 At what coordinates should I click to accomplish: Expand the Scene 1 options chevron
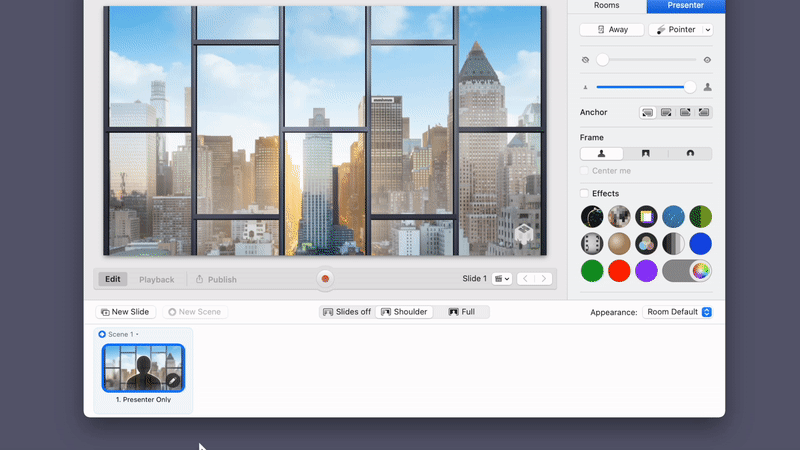[x=137, y=335]
